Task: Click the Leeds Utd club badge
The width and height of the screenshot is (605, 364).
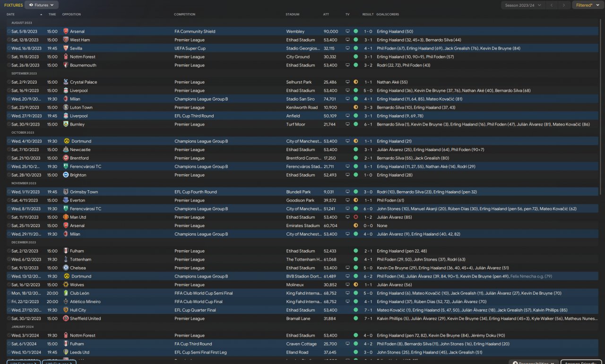Action: (x=66, y=353)
